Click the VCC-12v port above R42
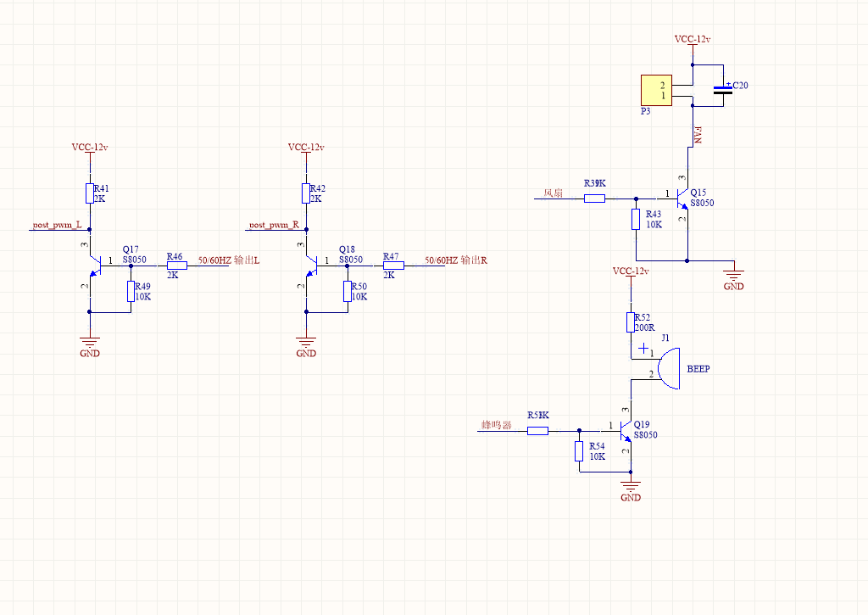The height and width of the screenshot is (615, 868). 306,148
